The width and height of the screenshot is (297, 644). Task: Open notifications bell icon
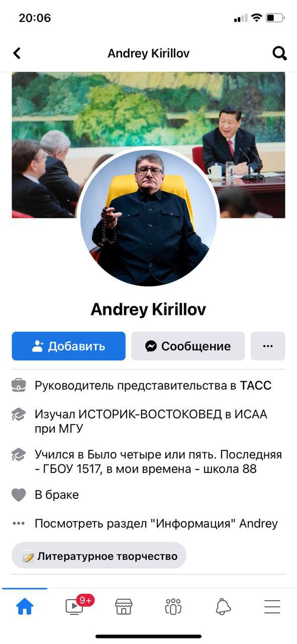pyautogui.click(x=223, y=607)
